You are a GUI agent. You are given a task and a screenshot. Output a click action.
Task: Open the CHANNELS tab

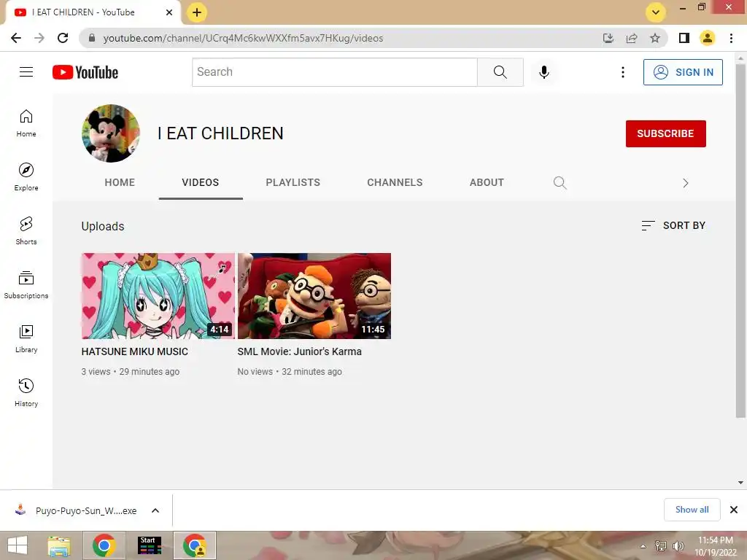point(395,182)
